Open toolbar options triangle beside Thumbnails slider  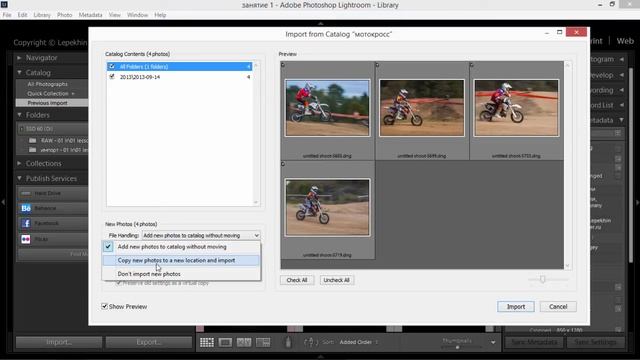pos(493,342)
